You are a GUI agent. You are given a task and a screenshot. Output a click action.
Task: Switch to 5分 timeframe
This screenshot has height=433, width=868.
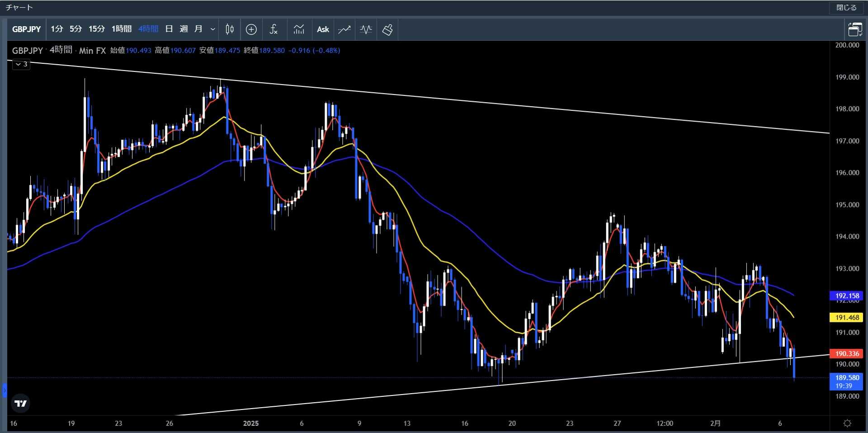tap(75, 29)
